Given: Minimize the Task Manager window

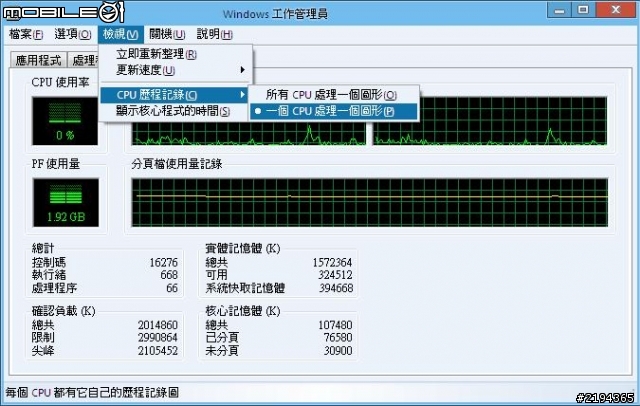Looking at the screenshot, I should click(x=559, y=10).
